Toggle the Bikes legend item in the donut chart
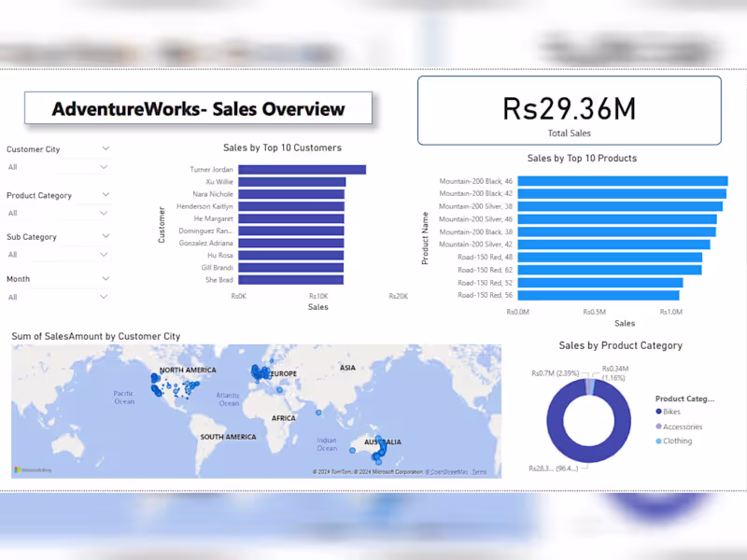This screenshot has width=747, height=560. [669, 412]
